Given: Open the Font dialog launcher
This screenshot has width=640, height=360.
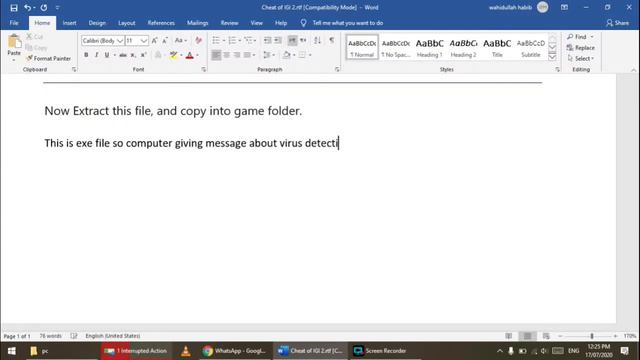Looking at the screenshot, I should coord(204,69).
